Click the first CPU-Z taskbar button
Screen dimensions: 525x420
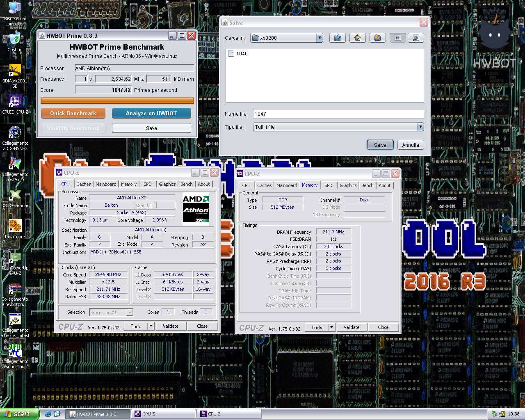point(164,414)
